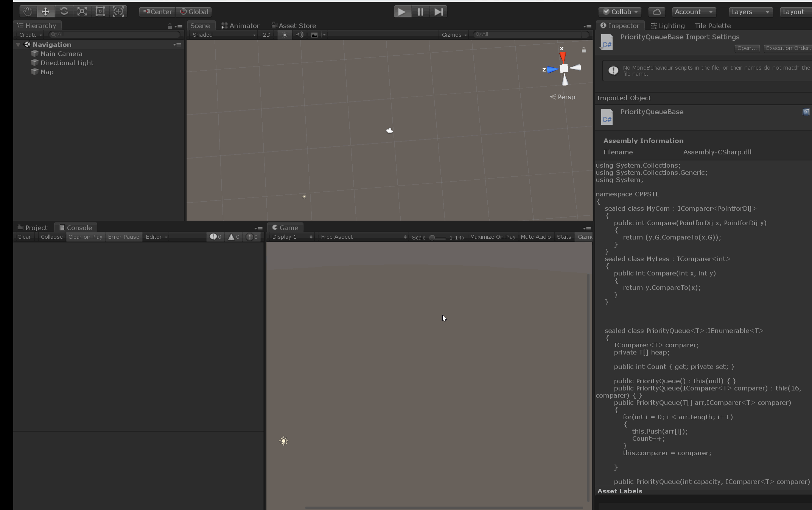Click the Step frame button

pos(438,12)
